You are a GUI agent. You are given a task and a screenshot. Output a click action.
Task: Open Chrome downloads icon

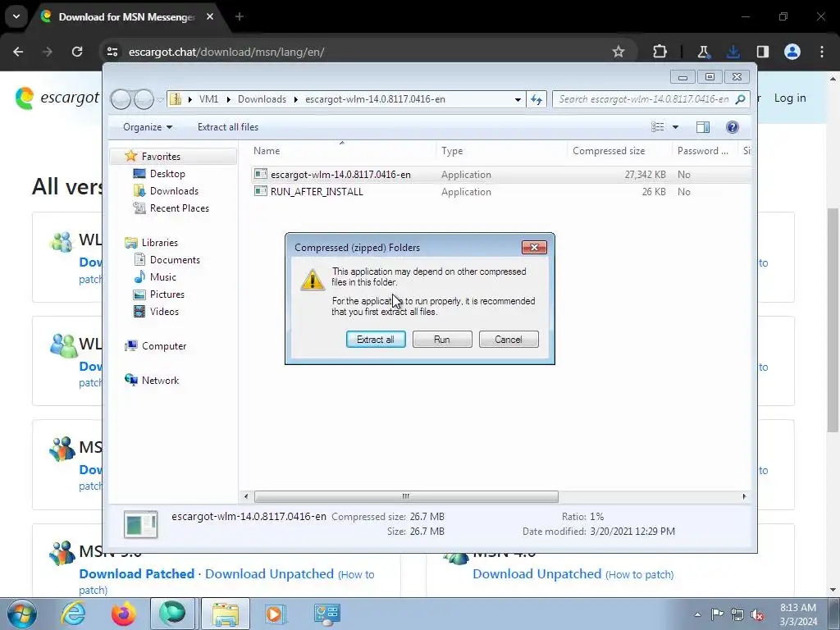tap(733, 52)
